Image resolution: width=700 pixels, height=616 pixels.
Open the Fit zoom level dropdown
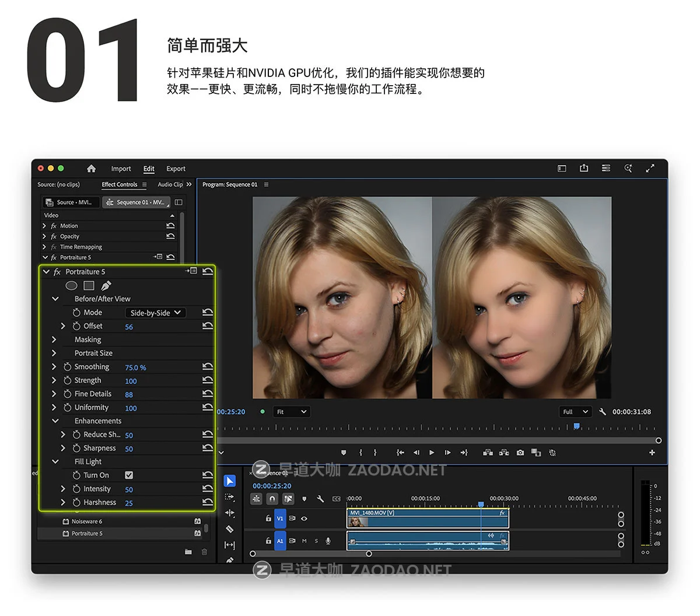click(x=292, y=412)
